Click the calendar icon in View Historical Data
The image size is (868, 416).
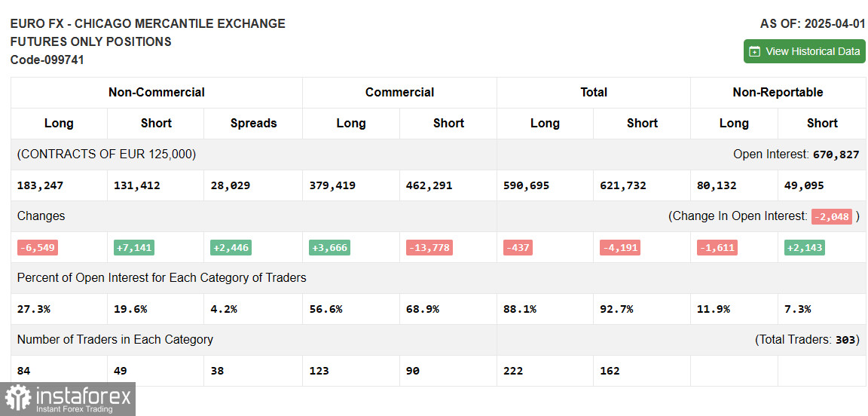(x=755, y=52)
